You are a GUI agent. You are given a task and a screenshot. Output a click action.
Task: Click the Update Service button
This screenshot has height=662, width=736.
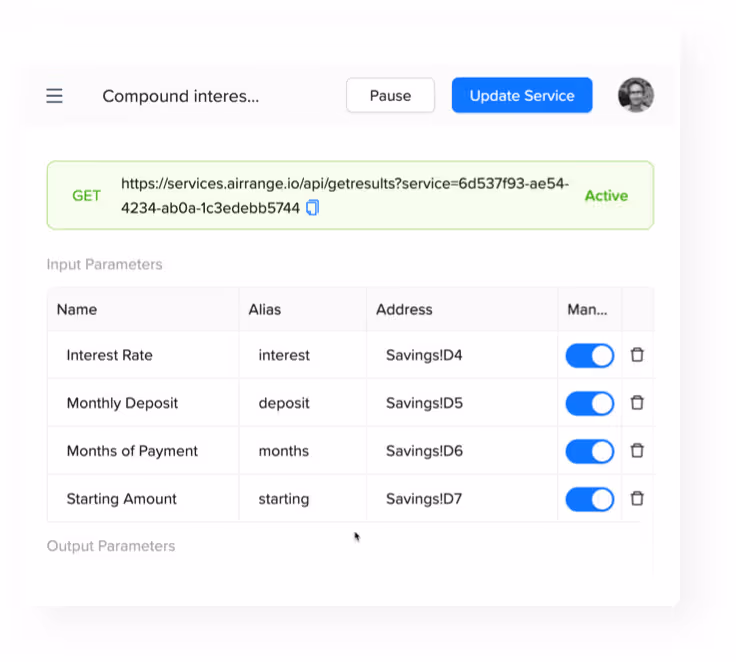point(522,96)
